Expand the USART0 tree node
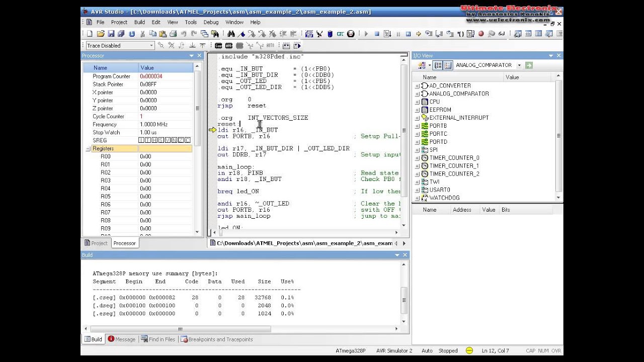The image size is (644, 362). 417,190
